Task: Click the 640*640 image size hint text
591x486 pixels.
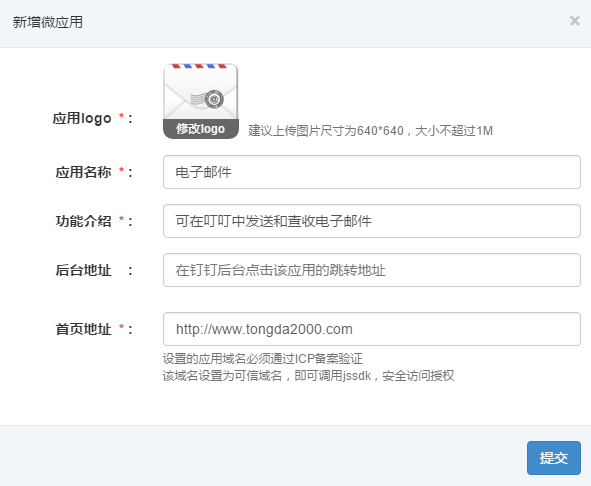Action: pos(371,131)
